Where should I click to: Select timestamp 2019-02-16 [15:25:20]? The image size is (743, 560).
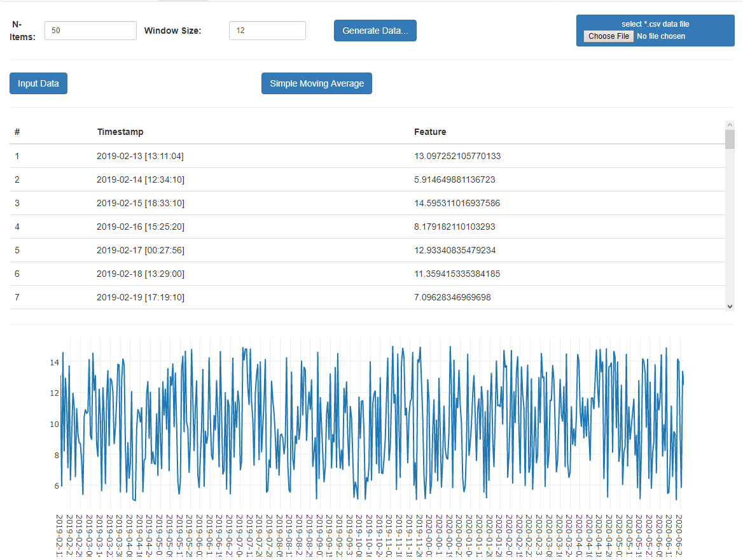point(140,227)
